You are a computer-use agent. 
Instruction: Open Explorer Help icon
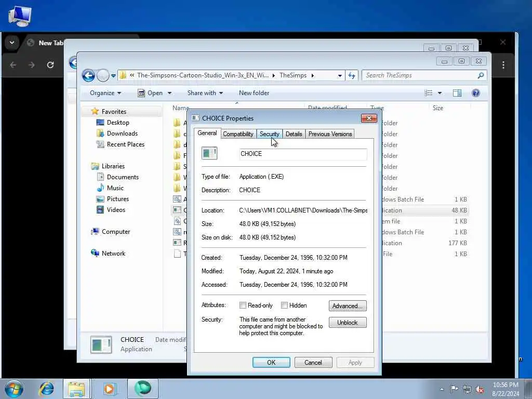pyautogui.click(x=476, y=93)
